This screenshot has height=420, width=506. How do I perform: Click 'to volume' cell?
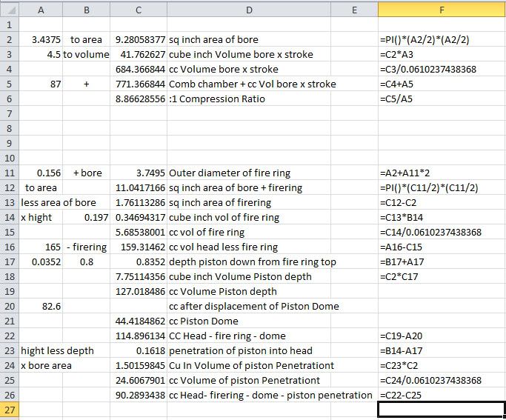click(x=86, y=55)
